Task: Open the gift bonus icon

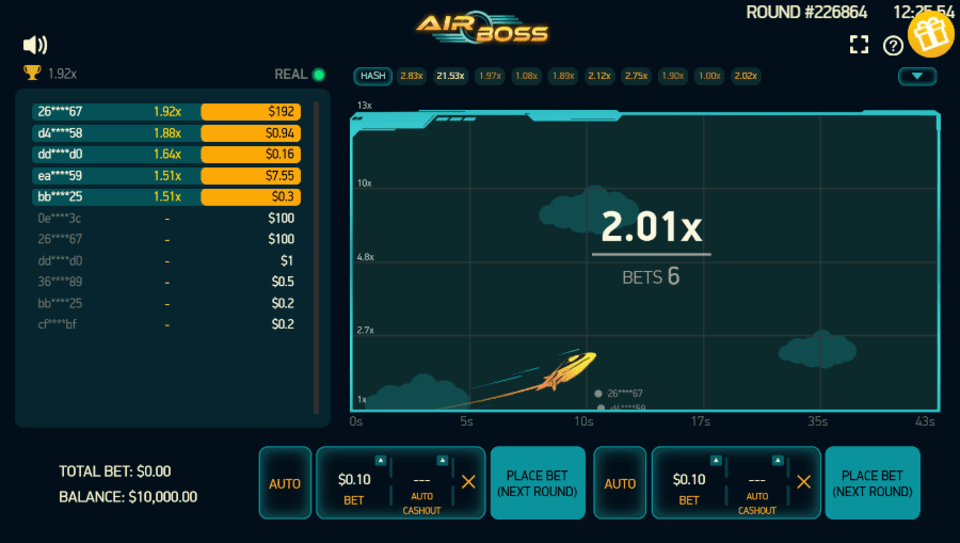Action: [931, 34]
